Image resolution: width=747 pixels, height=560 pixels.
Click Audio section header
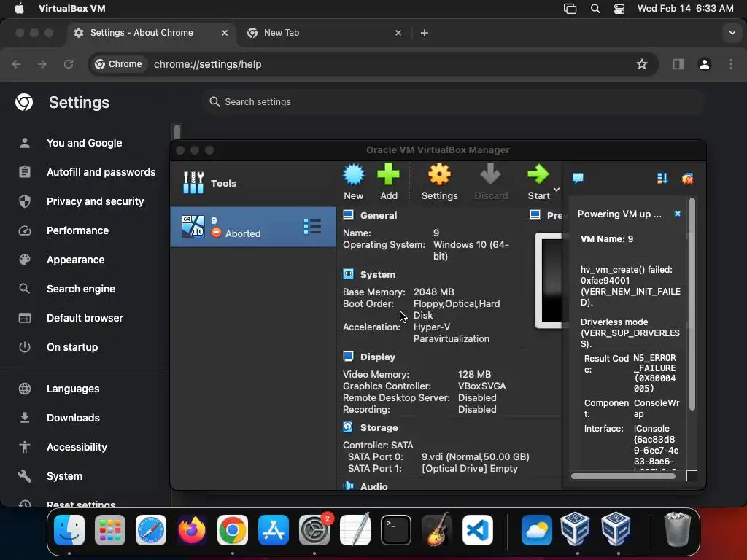tap(374, 486)
